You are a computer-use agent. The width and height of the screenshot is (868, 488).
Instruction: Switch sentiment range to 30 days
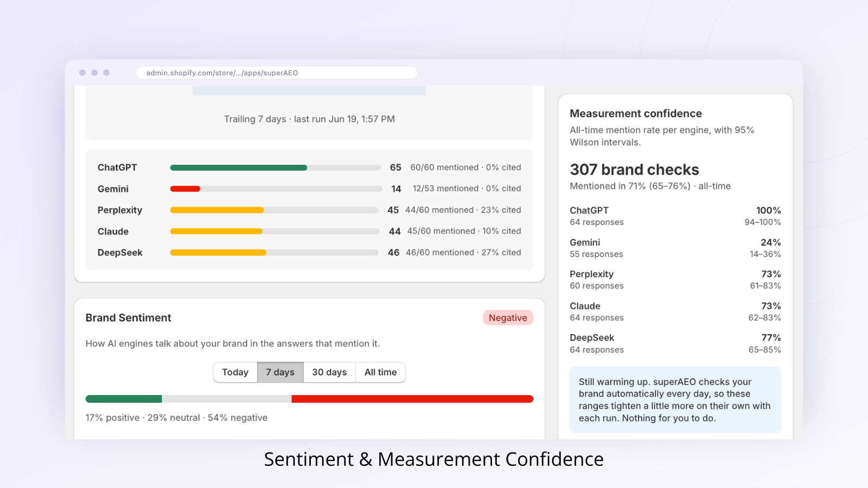click(x=329, y=373)
